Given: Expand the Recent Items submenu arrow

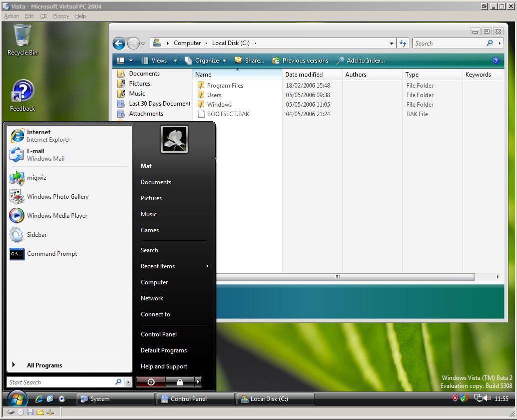Looking at the screenshot, I should (207, 266).
